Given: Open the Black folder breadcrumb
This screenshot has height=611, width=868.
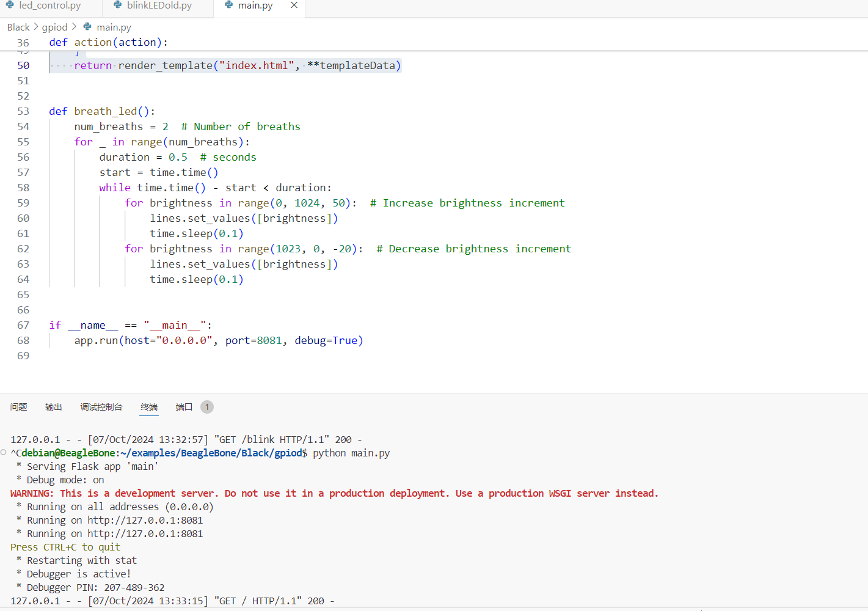Looking at the screenshot, I should [x=18, y=27].
